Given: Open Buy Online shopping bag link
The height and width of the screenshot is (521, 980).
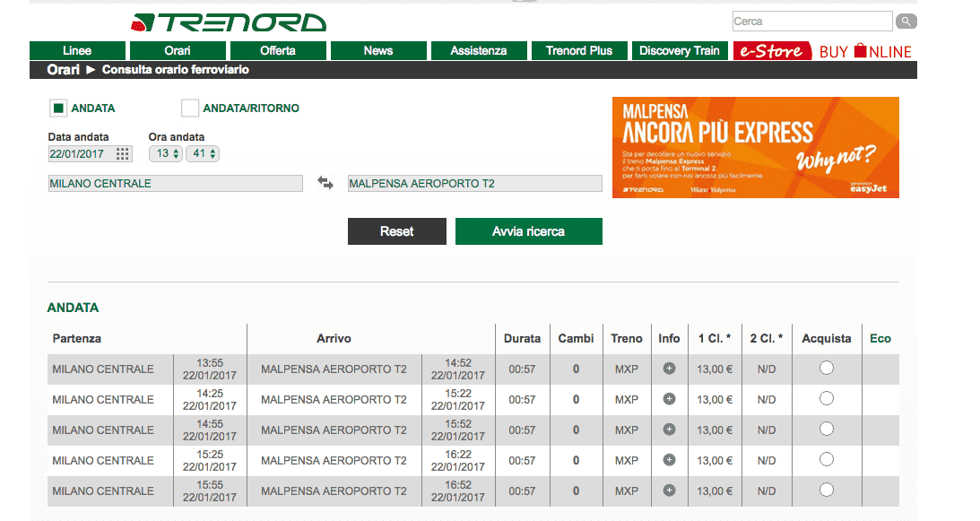Looking at the screenshot, I should tap(865, 51).
